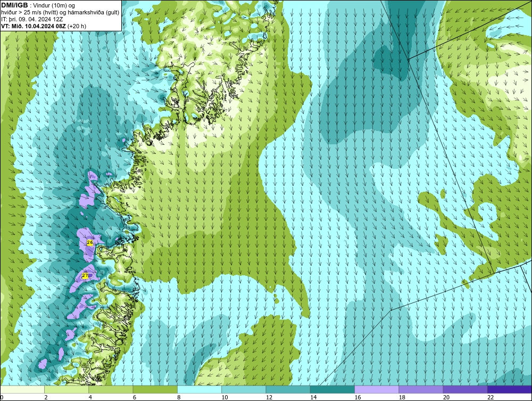Select the dark teal swatch between 14 and 16
The width and height of the screenshot is (532, 401).
[332, 389]
